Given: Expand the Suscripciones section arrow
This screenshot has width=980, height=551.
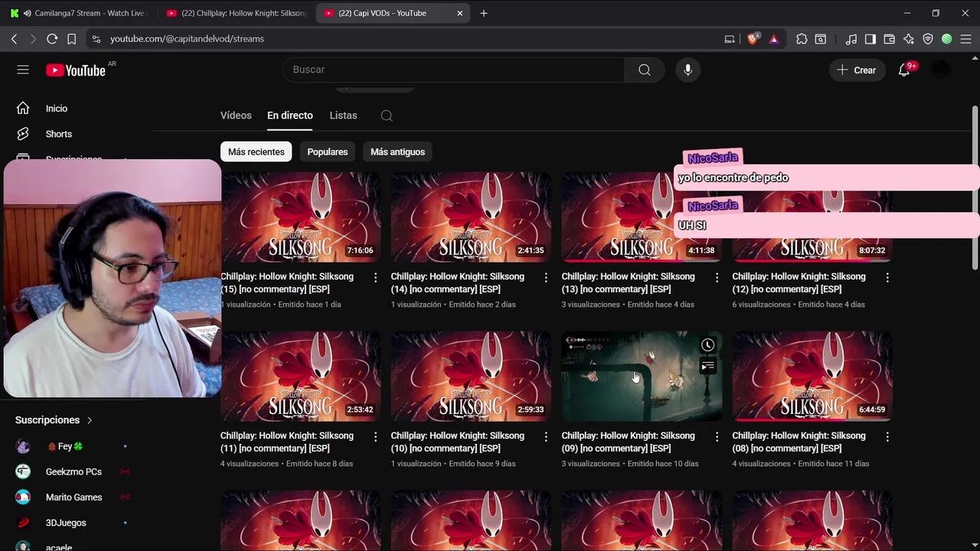Looking at the screenshot, I should click(90, 420).
